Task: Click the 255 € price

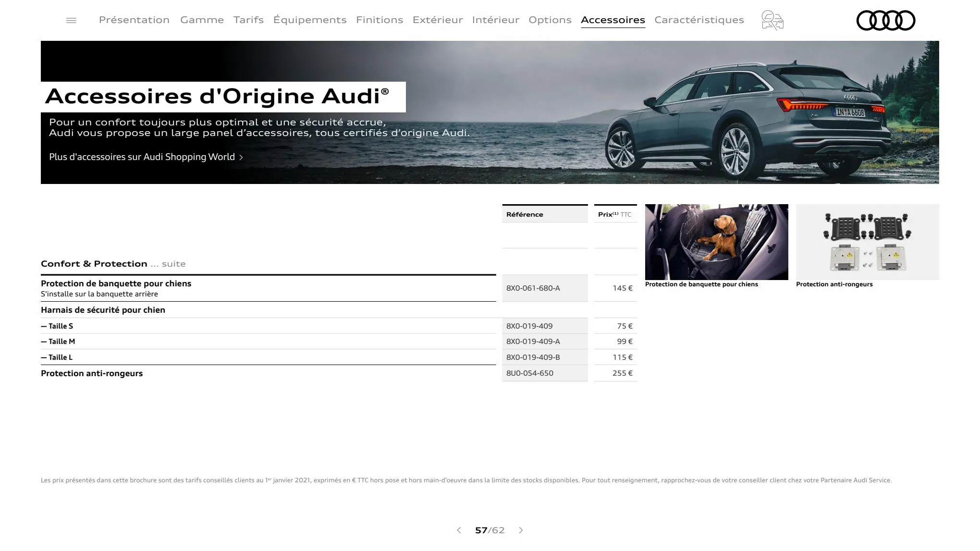Action: [623, 373]
